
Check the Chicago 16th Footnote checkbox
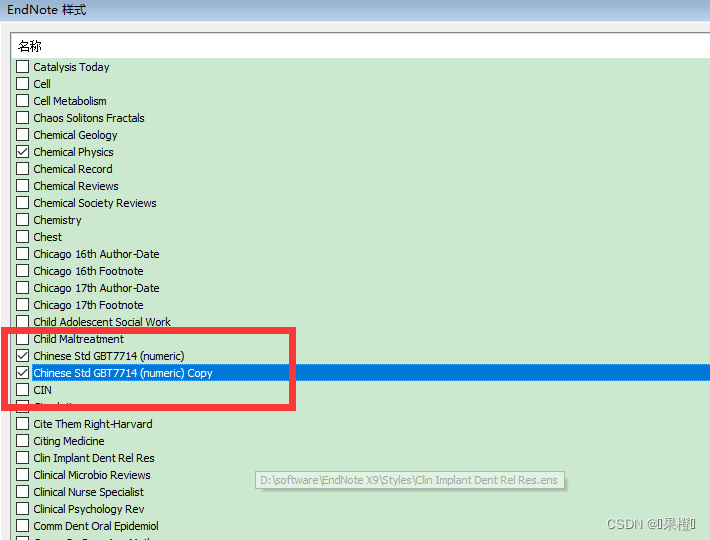tap(23, 271)
